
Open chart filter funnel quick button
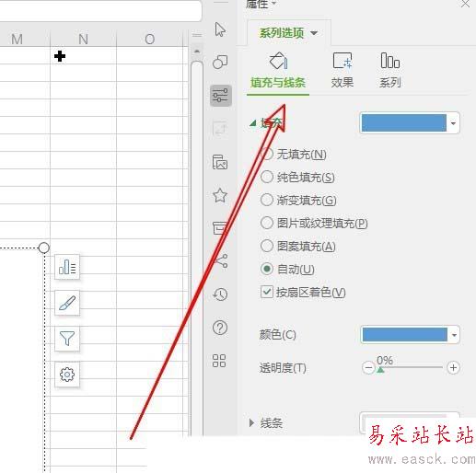(x=67, y=339)
